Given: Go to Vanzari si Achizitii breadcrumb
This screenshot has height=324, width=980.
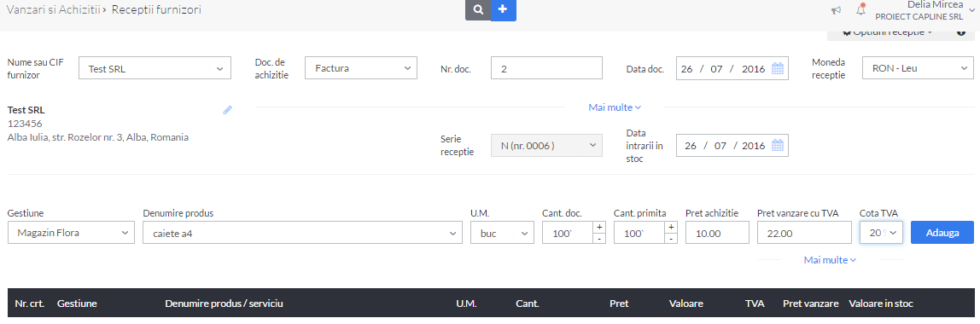Looking at the screenshot, I should pos(53,10).
